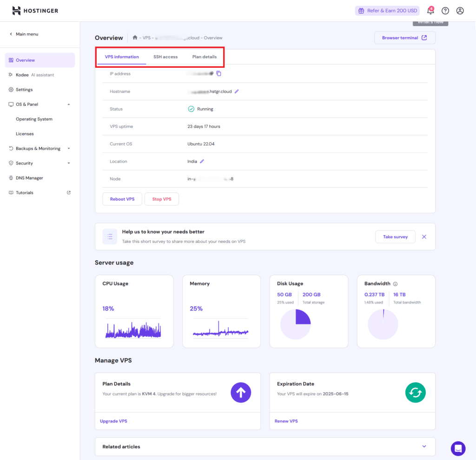This screenshot has width=476, height=460.
Task: Click the Disk Usage pie chart
Action: [295, 324]
